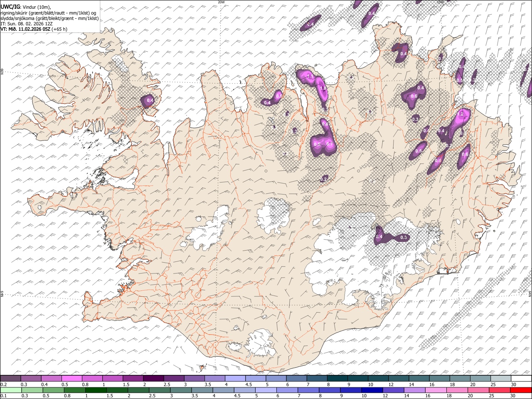This screenshot has width=532, height=399.
Task: Click top-row light gray swatch between 25 and 30
Action: pyautogui.click(x=500, y=379)
